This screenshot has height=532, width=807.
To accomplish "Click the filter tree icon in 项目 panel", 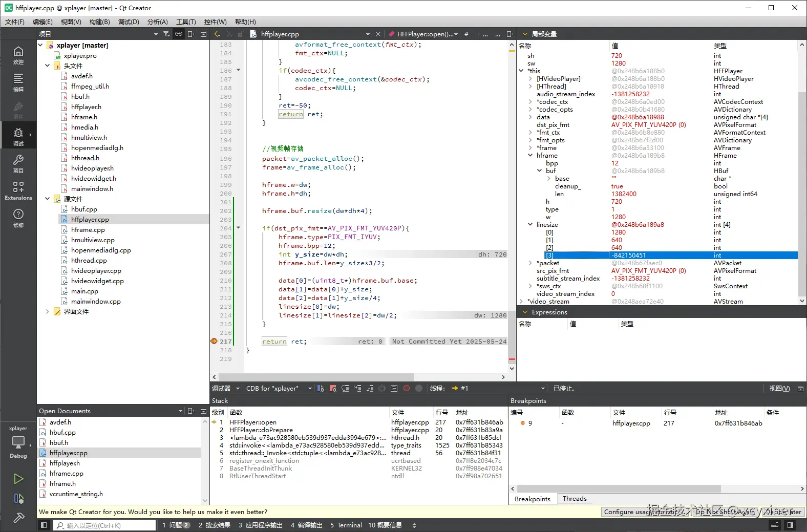I will (x=166, y=34).
